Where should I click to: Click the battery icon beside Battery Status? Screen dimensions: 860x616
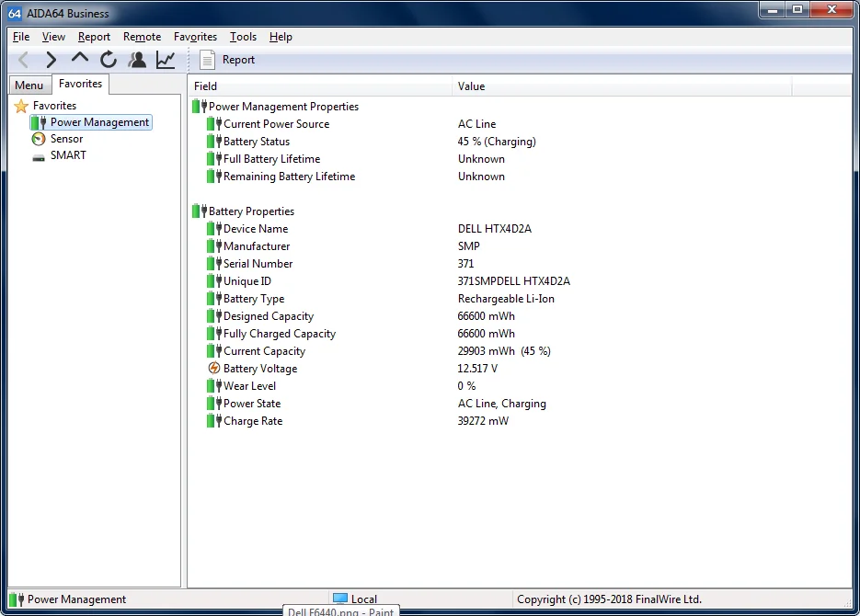[214, 142]
